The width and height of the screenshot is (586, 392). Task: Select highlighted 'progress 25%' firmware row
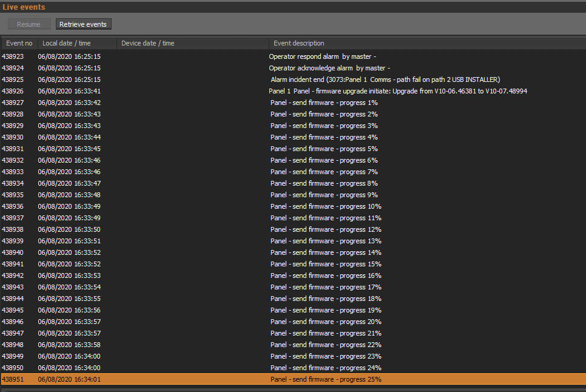click(x=293, y=379)
